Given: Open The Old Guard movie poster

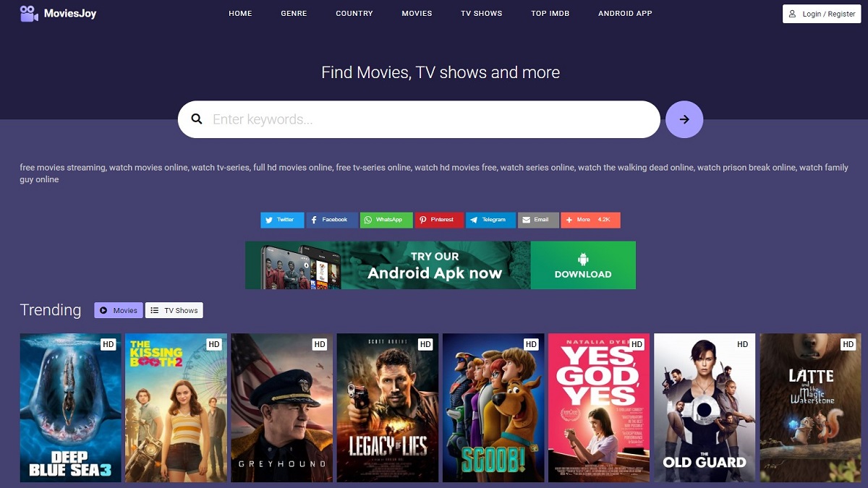Looking at the screenshot, I should 705,408.
